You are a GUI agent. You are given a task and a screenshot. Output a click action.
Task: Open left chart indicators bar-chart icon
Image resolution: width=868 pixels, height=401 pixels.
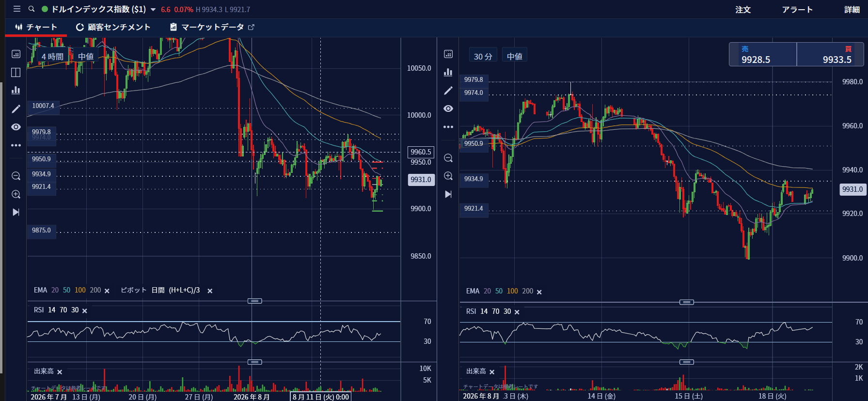click(16, 90)
